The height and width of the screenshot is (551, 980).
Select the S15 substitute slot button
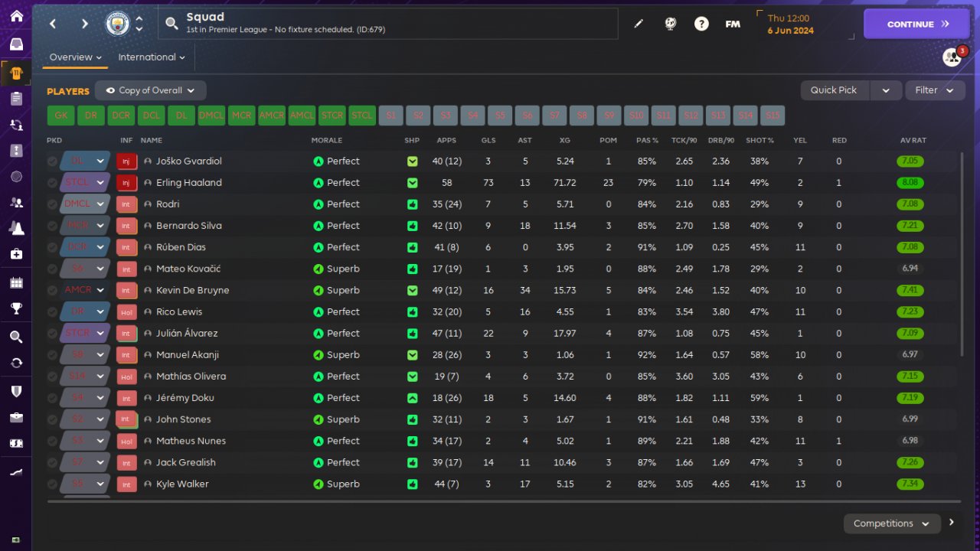tap(773, 116)
